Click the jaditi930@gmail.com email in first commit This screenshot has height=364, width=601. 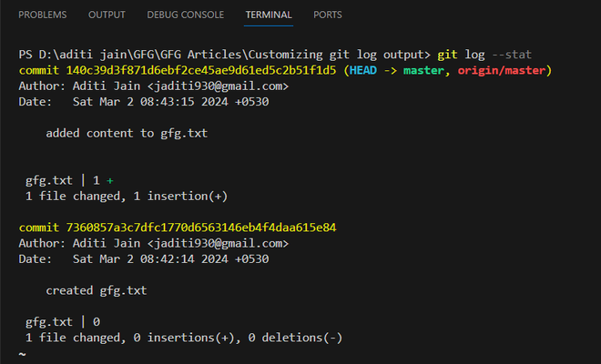tap(219, 86)
